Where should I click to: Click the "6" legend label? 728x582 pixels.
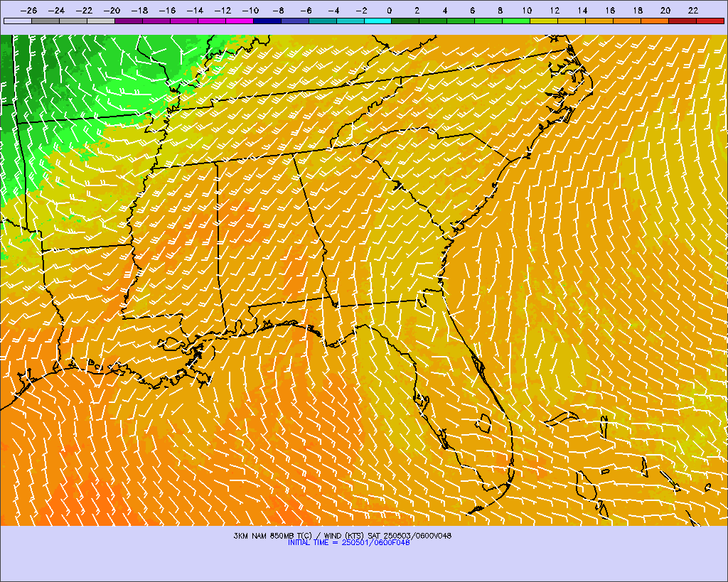(472, 10)
